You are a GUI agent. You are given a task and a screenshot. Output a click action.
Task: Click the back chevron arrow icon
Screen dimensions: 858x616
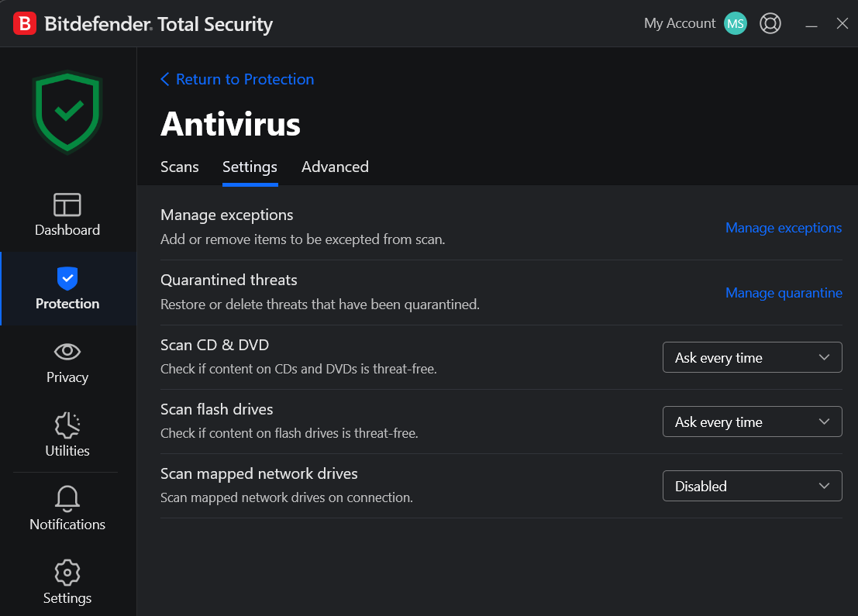click(x=165, y=79)
